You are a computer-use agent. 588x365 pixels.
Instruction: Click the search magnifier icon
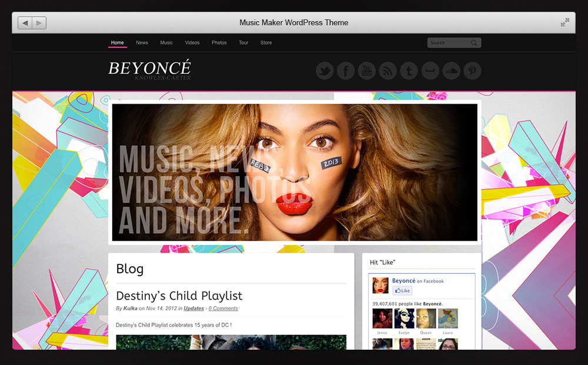(x=474, y=43)
